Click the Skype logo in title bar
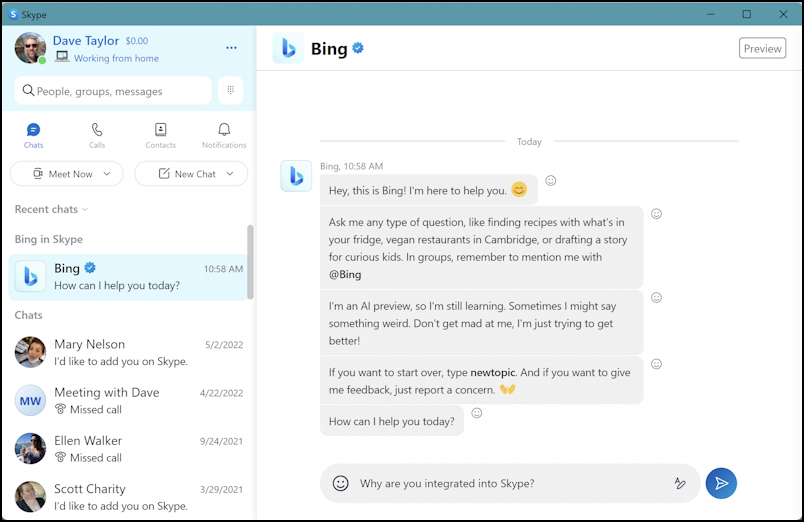804x522 pixels. click(x=13, y=14)
